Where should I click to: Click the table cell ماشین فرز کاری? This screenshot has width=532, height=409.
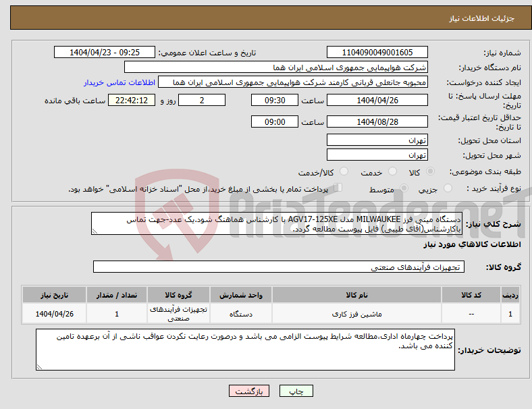point(356,314)
